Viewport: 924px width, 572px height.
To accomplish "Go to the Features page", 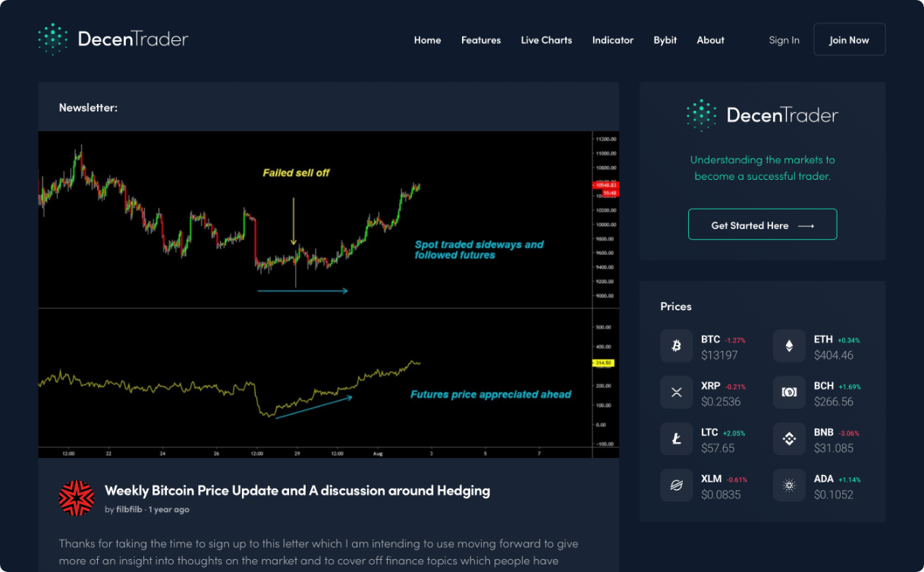I will 481,40.
